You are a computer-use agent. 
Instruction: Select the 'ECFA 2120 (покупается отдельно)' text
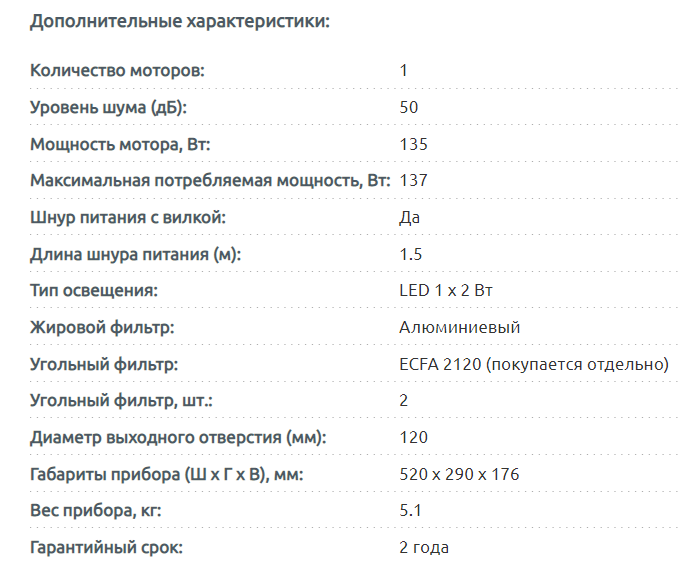pos(533,364)
